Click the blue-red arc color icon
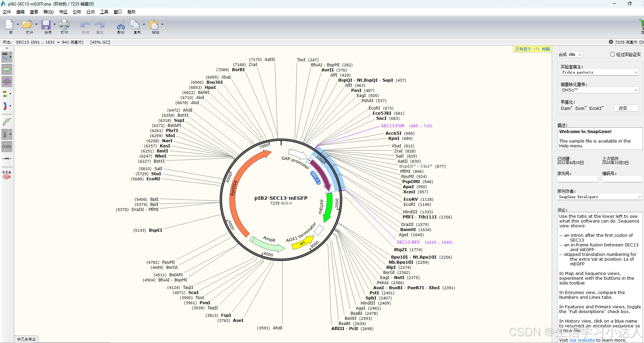 [5, 106]
